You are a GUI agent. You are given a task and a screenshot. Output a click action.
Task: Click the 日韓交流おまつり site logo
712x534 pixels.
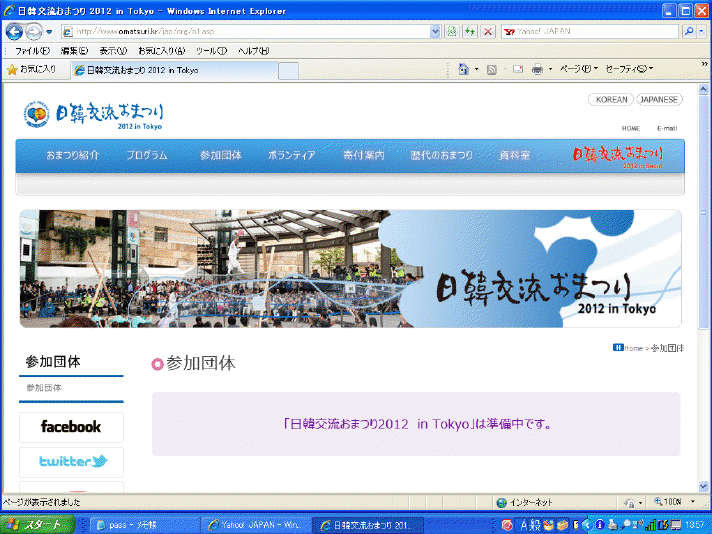94,114
